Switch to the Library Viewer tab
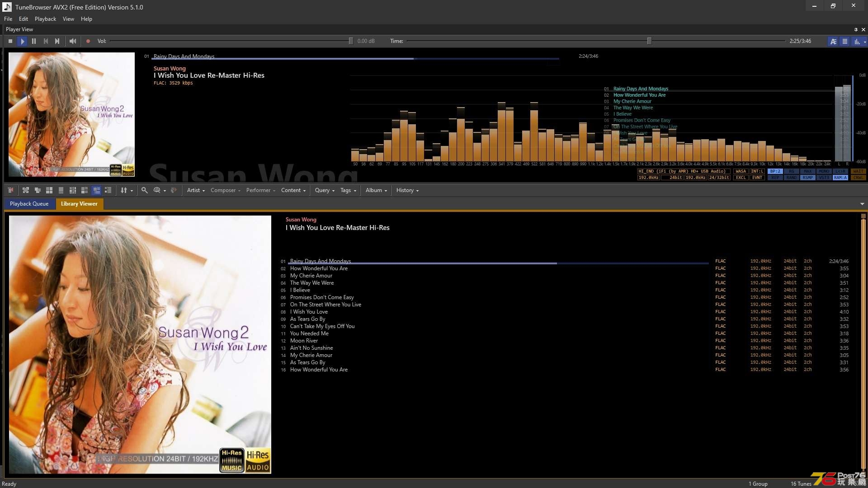This screenshot has height=488, width=868. tap(79, 204)
